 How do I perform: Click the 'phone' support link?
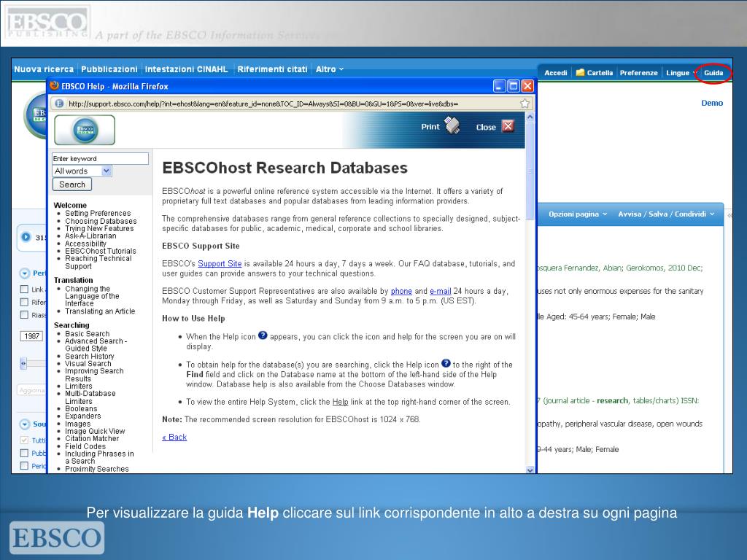click(401, 291)
